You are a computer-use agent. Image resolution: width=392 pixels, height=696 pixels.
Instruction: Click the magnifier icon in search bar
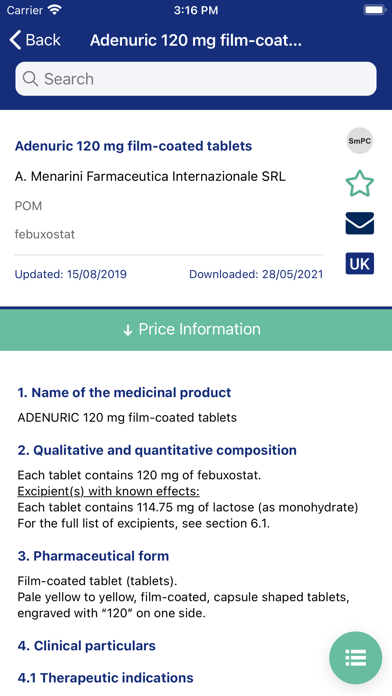coord(30,79)
